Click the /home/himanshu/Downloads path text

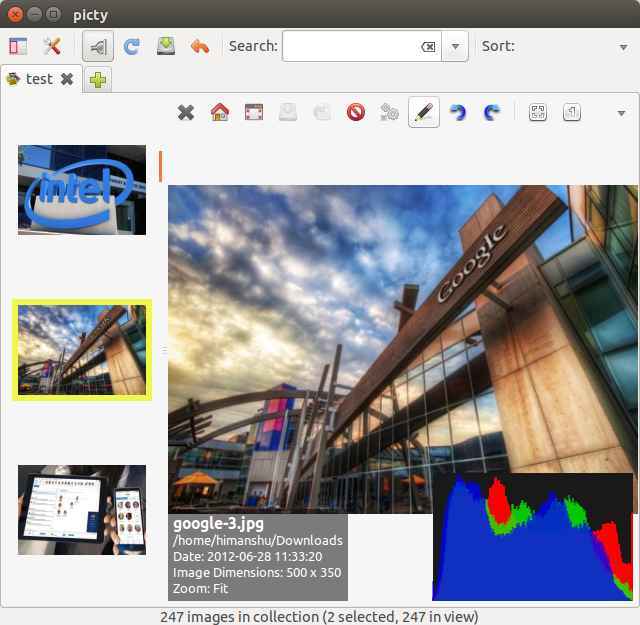(258, 540)
